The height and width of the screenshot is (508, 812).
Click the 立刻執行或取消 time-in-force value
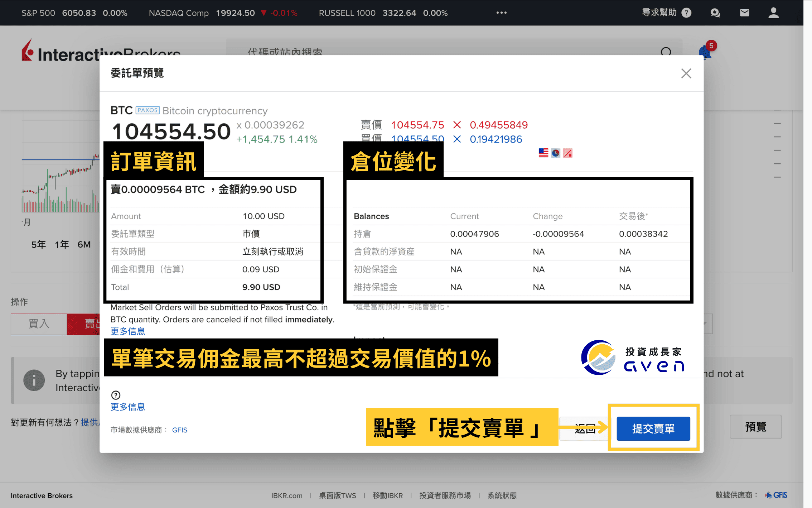(x=273, y=251)
